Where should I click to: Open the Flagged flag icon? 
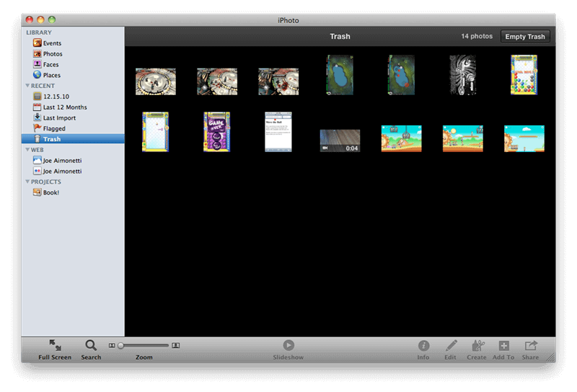38,128
